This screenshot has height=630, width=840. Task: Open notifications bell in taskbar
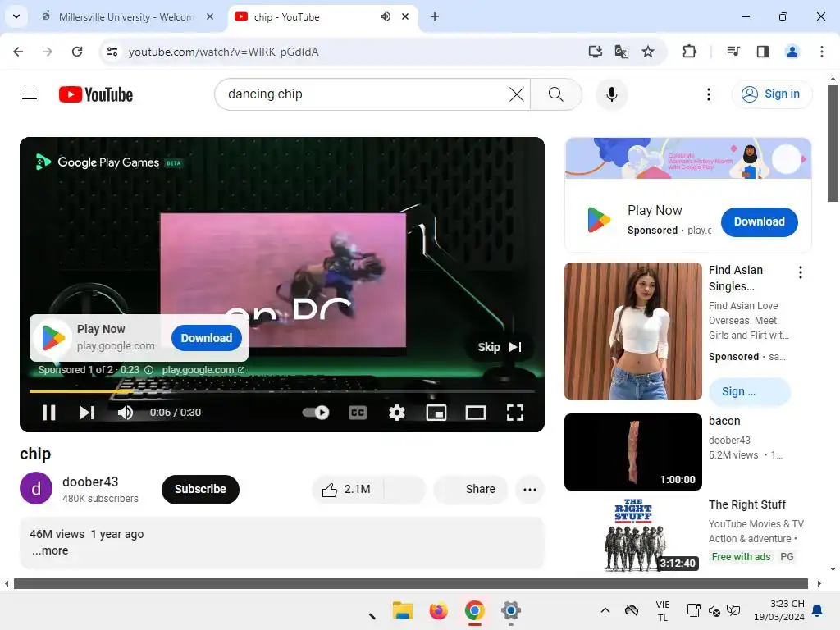(x=818, y=610)
